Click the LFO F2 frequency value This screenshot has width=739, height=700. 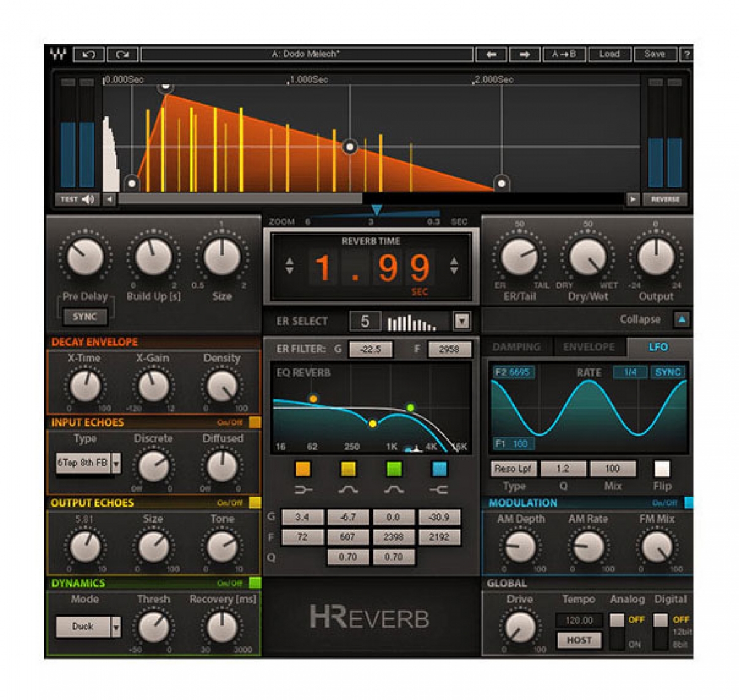pyautogui.click(x=514, y=372)
